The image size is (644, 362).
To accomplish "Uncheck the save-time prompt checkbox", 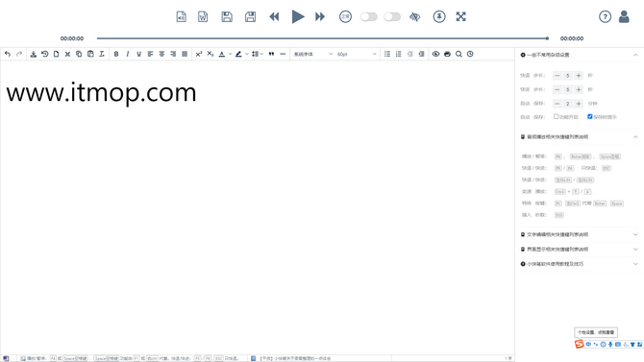I will tap(590, 116).
